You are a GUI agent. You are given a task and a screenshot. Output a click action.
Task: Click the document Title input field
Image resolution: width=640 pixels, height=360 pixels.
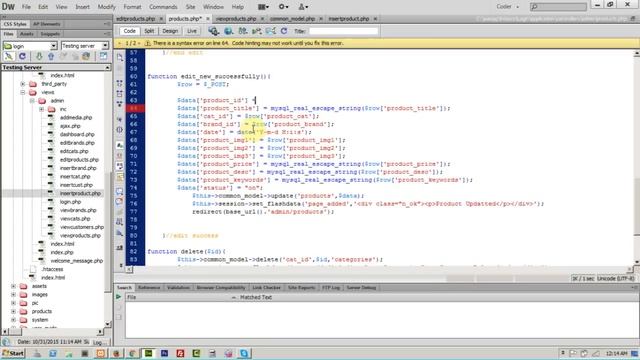pyautogui.click(x=344, y=31)
